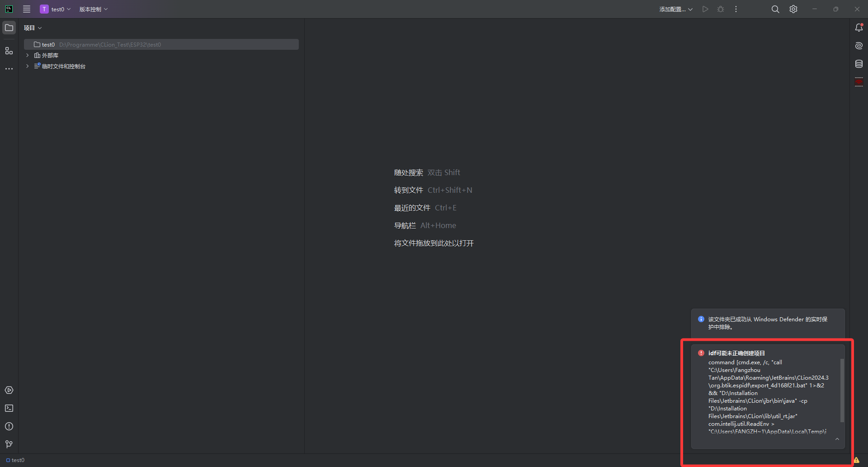868x467 pixels.
Task: Open the AI Assistant spiral icon
Action: [x=859, y=46]
